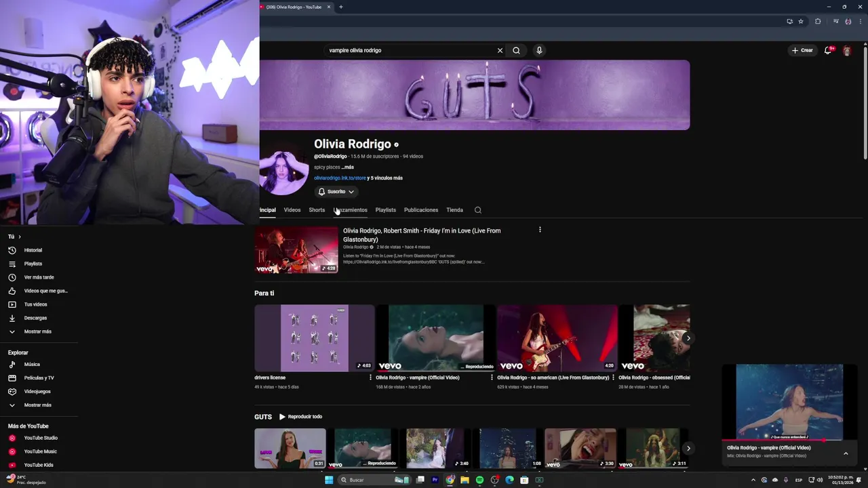This screenshot has height=488, width=868.
Task: Open File Explorer from the taskbar
Action: (465, 480)
